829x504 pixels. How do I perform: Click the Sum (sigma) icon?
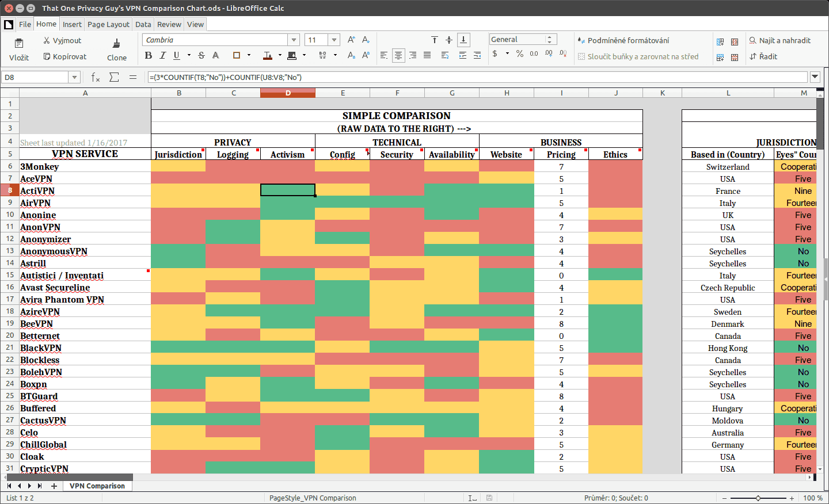click(115, 76)
